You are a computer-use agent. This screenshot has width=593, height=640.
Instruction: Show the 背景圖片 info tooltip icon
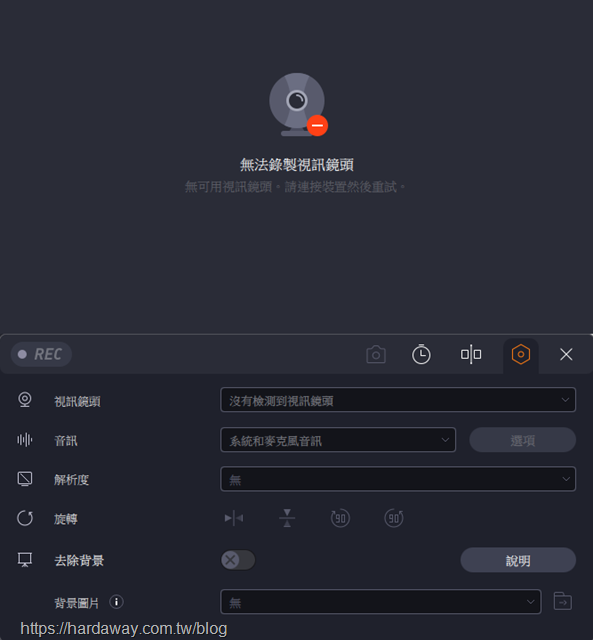point(116,602)
